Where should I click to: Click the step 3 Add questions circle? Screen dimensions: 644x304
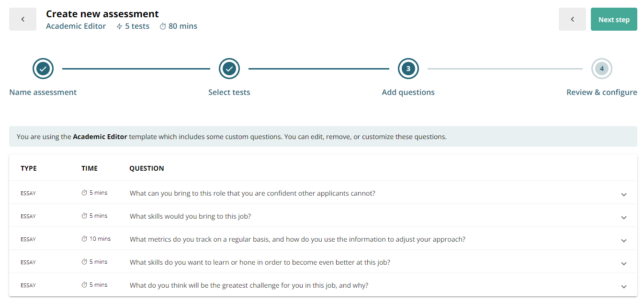(408, 69)
